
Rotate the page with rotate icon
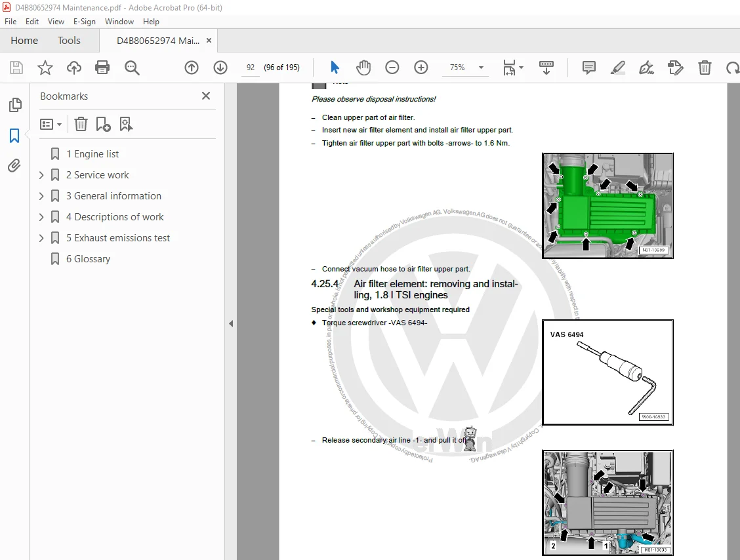pyautogui.click(x=732, y=68)
